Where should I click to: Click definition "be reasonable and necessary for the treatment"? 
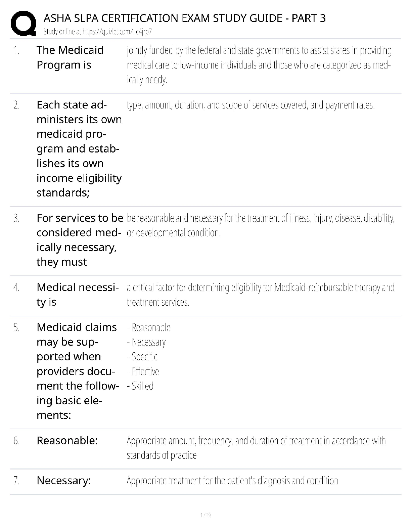pos(260,225)
